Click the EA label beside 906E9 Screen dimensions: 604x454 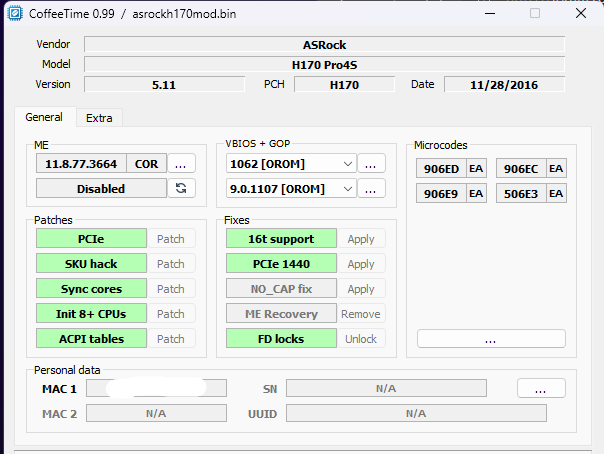(x=476, y=193)
